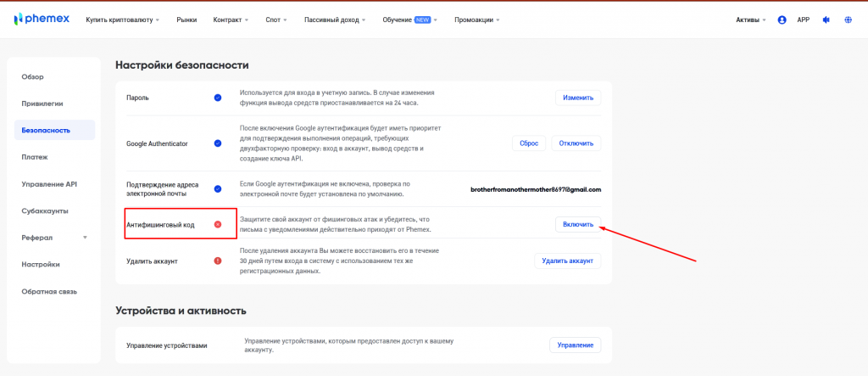The height and width of the screenshot is (376, 868).
Task: Click the announcements megaphone icon
Action: pyautogui.click(x=826, y=20)
